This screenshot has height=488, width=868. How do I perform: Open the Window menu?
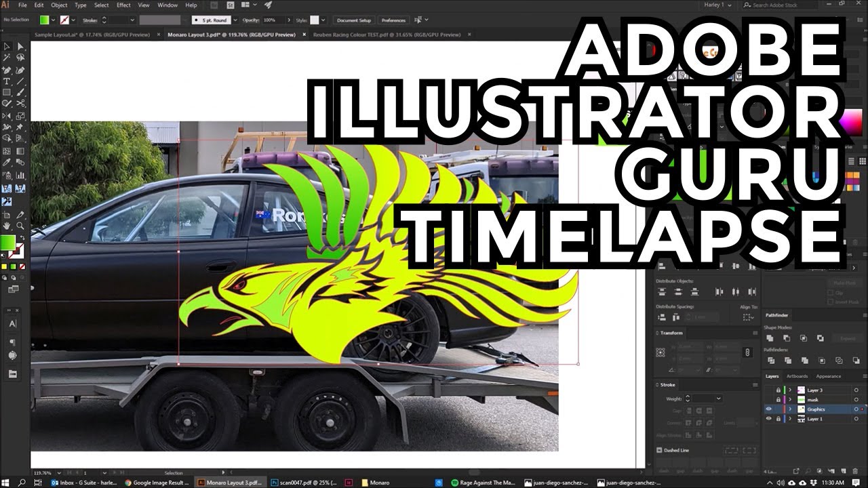(167, 5)
